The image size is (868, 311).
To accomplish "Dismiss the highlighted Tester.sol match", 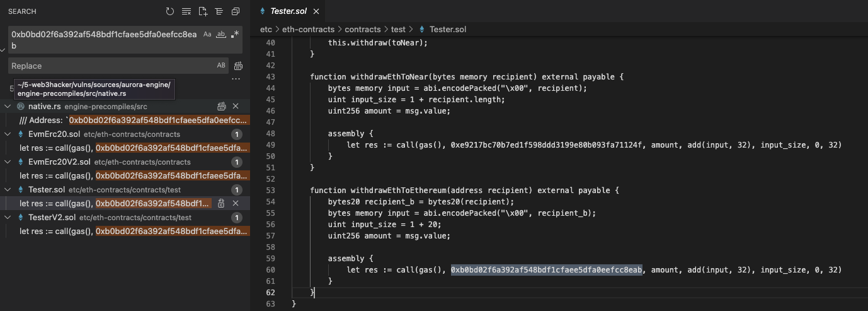I will click(236, 203).
